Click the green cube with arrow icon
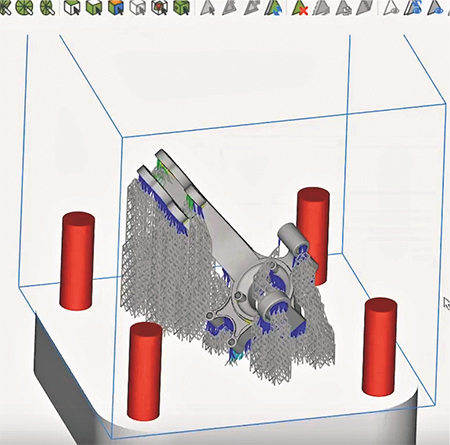Screen dimensions: 450x445 181,7
